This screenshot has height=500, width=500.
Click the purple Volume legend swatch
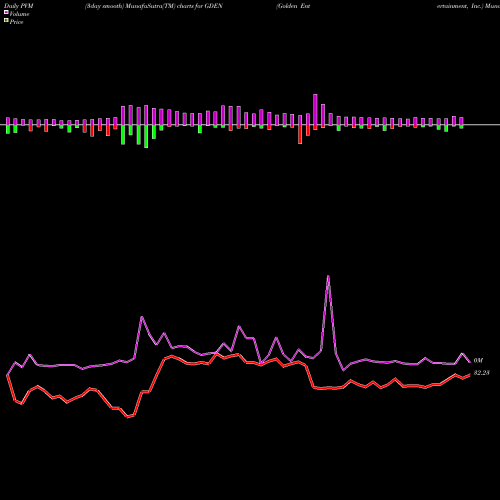point(6,13)
